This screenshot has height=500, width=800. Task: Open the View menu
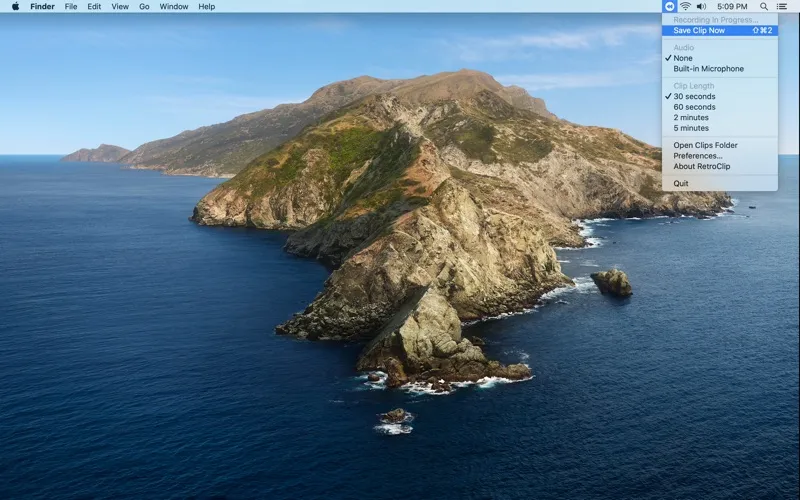(120, 7)
